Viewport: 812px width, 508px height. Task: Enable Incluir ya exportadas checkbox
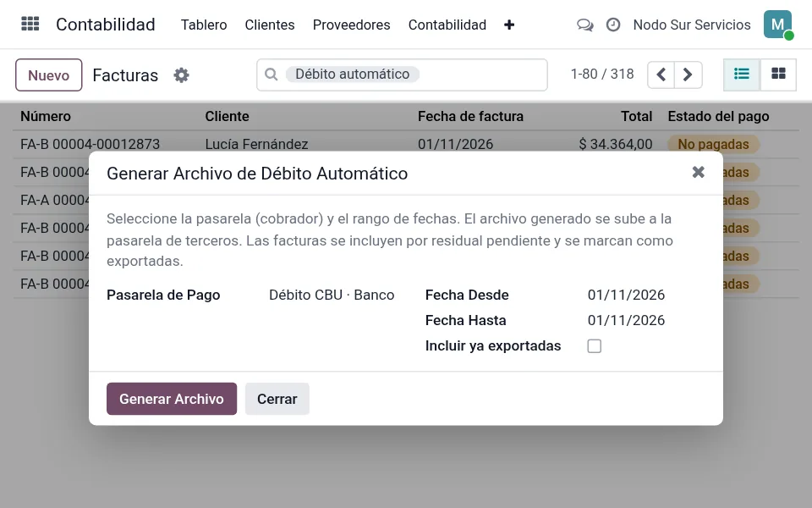[595, 346]
